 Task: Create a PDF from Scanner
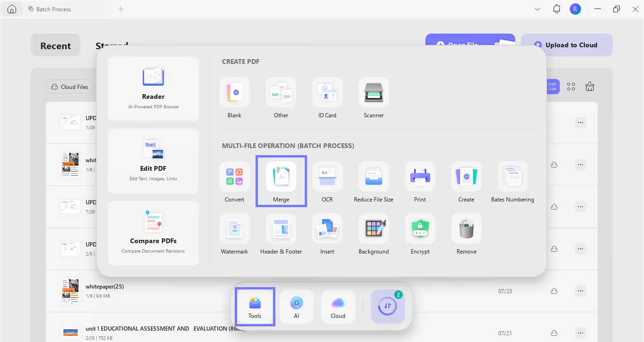tap(373, 96)
